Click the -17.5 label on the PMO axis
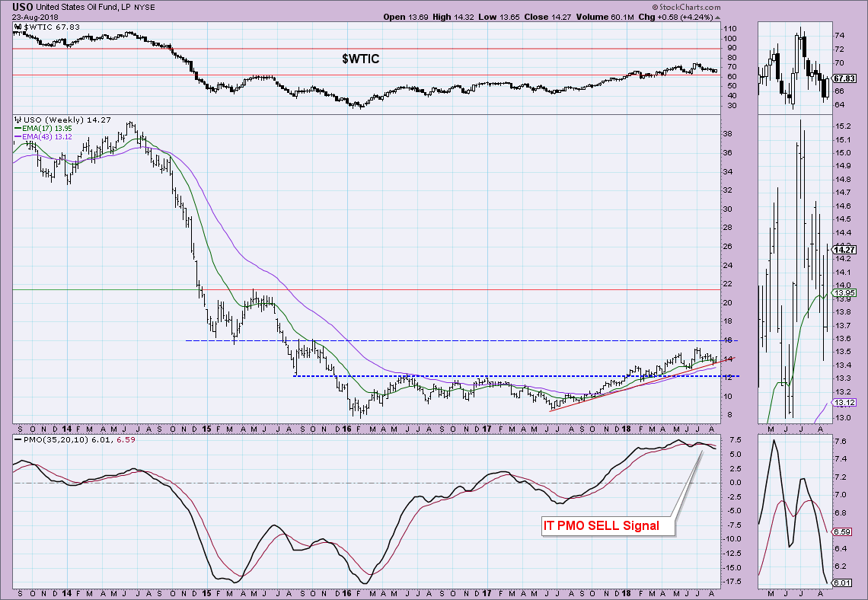The image size is (868, 600). [732, 582]
